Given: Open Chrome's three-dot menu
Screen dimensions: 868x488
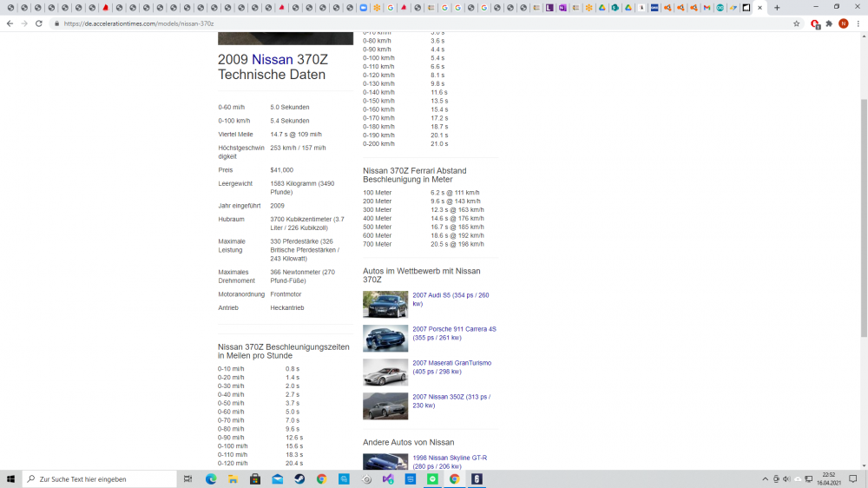Looking at the screenshot, I should coord(858,23).
